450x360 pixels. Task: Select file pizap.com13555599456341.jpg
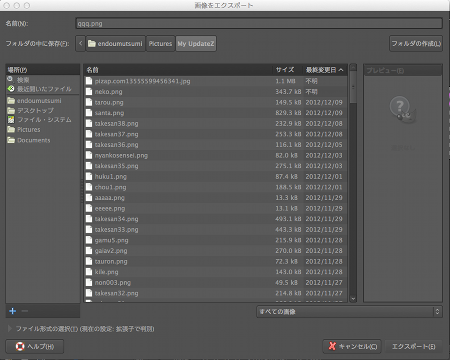click(x=216, y=81)
